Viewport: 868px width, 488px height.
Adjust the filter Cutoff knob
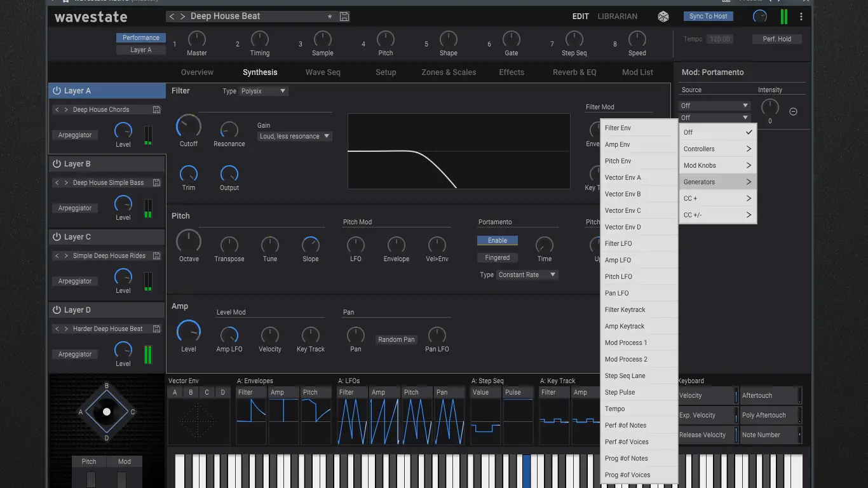[189, 126]
